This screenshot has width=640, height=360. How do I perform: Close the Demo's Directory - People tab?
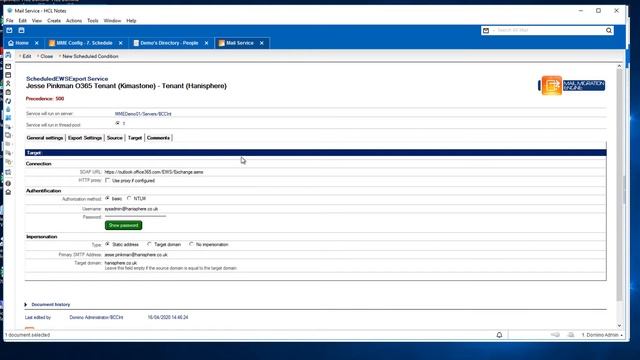tap(207, 43)
